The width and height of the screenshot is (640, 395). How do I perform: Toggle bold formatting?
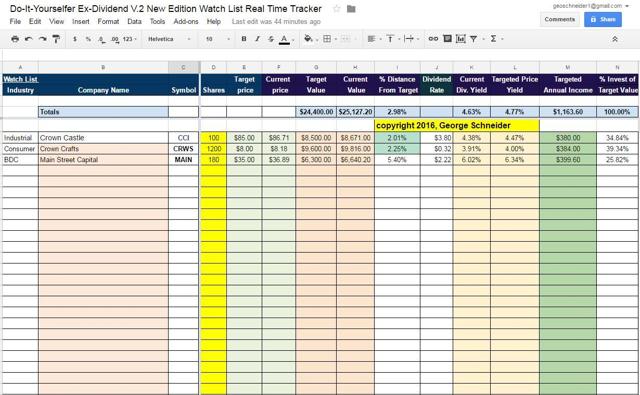tap(244, 39)
